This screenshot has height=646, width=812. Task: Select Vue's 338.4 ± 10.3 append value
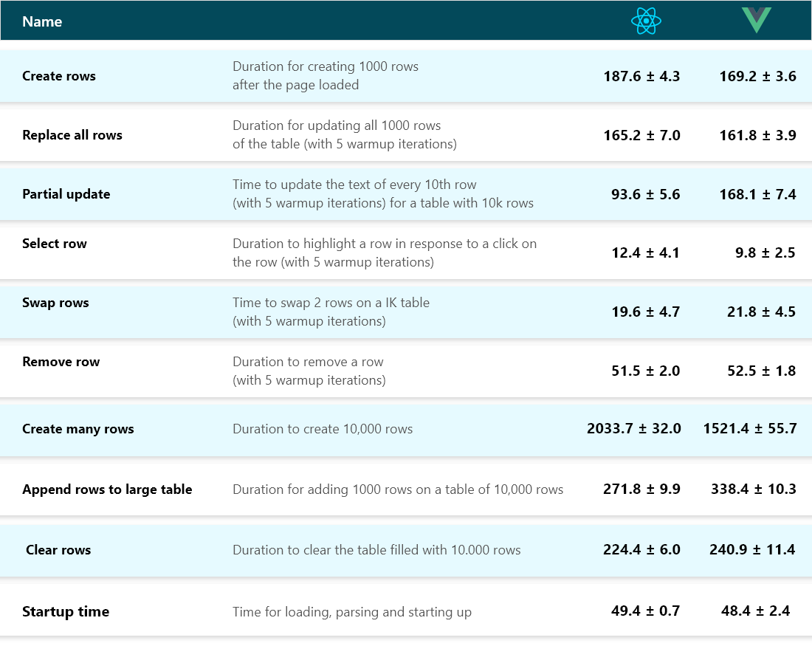click(754, 489)
